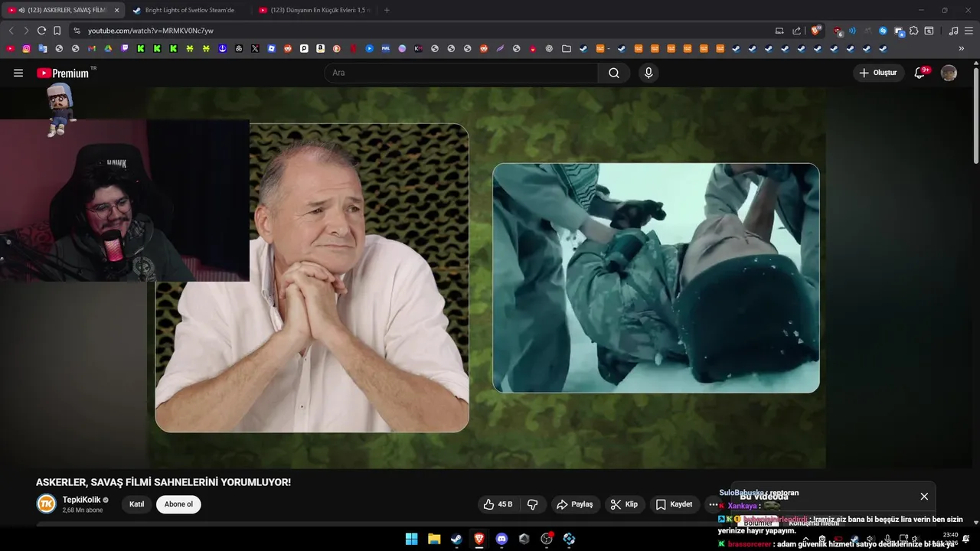Viewport: 980px width, 551px height.
Task: Click the Shazam extension icon
Action: coord(883,31)
